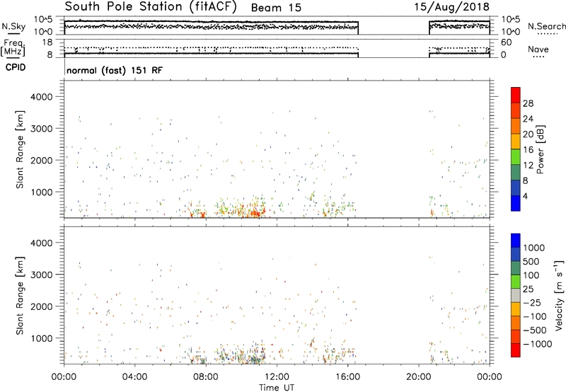The width and height of the screenshot is (566, 392).
Task: Select the 3000 tick of the power panel
Action: [41, 129]
